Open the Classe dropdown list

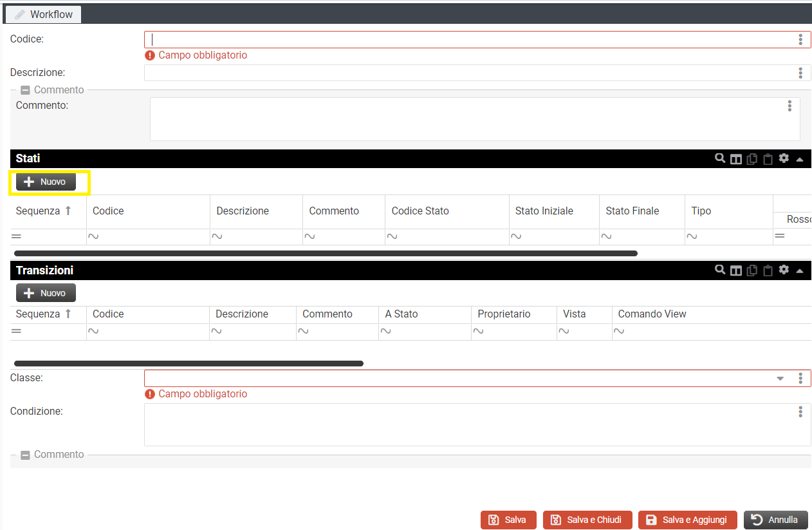tap(780, 379)
